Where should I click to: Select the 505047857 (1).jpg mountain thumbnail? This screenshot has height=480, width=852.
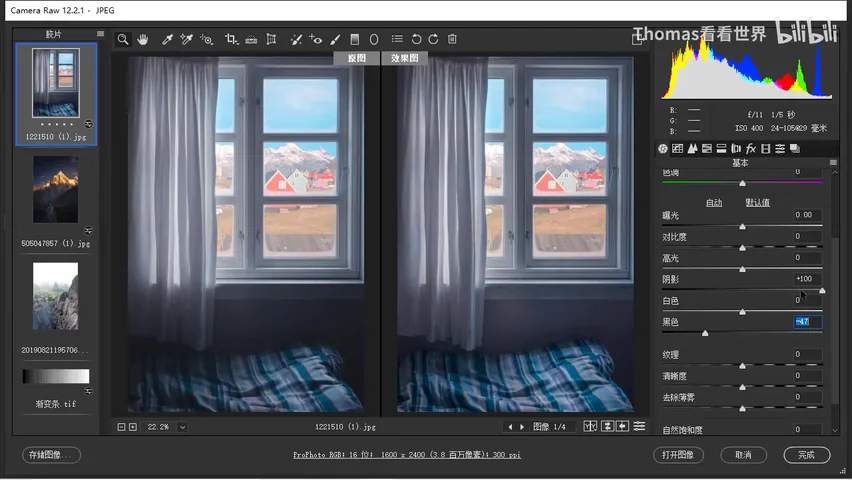55,190
